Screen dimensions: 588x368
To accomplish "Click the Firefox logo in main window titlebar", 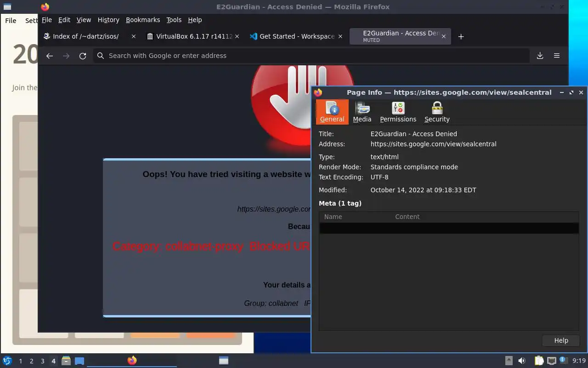I will pyautogui.click(x=45, y=7).
